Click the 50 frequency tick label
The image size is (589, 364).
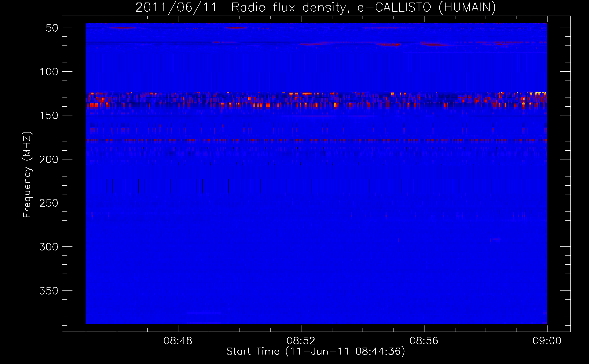point(52,28)
